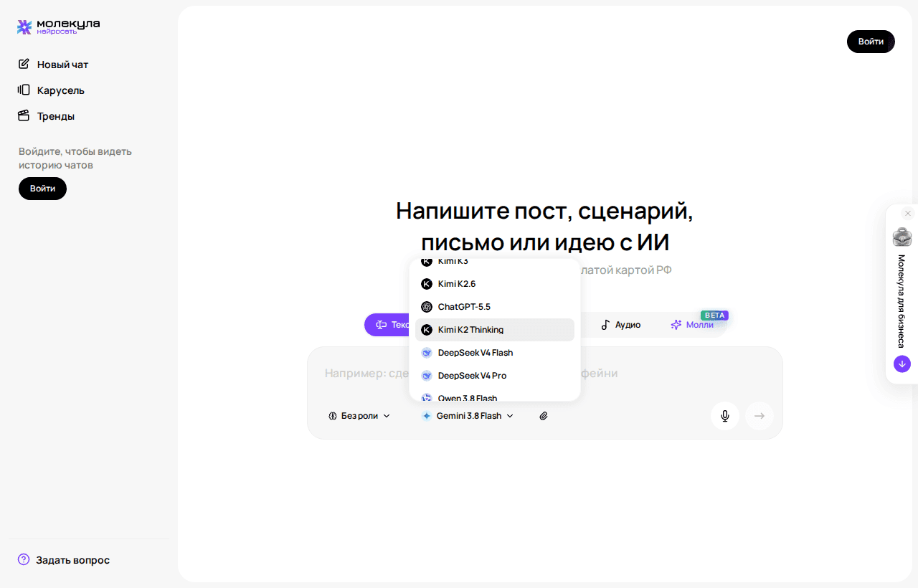Image resolution: width=918 pixels, height=588 pixels.
Task: Choose Kimi K2.6 from the model list
Action: [495, 284]
